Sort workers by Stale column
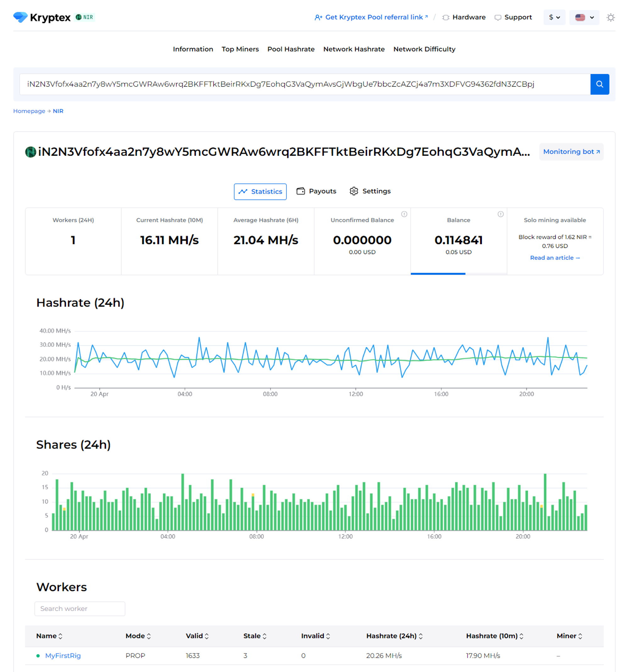Screen dimensions: 629x672 pos(255,636)
